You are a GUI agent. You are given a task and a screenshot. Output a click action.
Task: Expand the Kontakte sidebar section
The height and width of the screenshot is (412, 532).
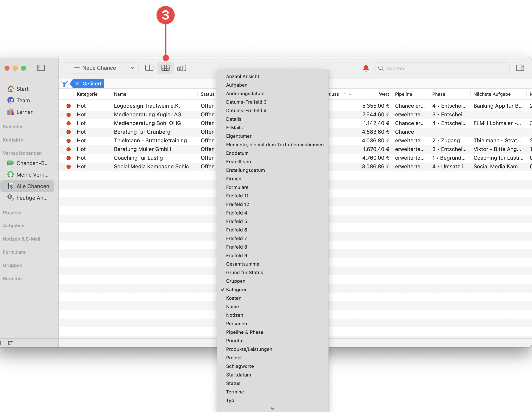13,140
